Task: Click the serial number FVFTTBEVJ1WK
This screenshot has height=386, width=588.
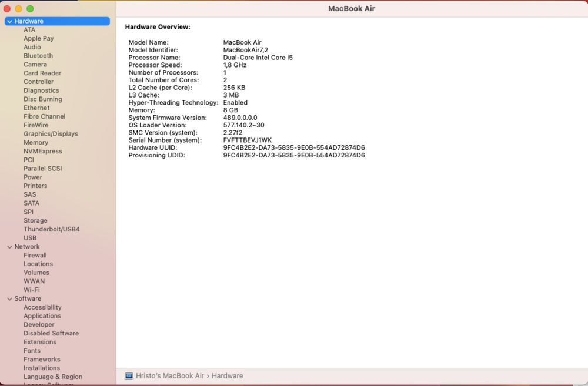Action: [248, 140]
